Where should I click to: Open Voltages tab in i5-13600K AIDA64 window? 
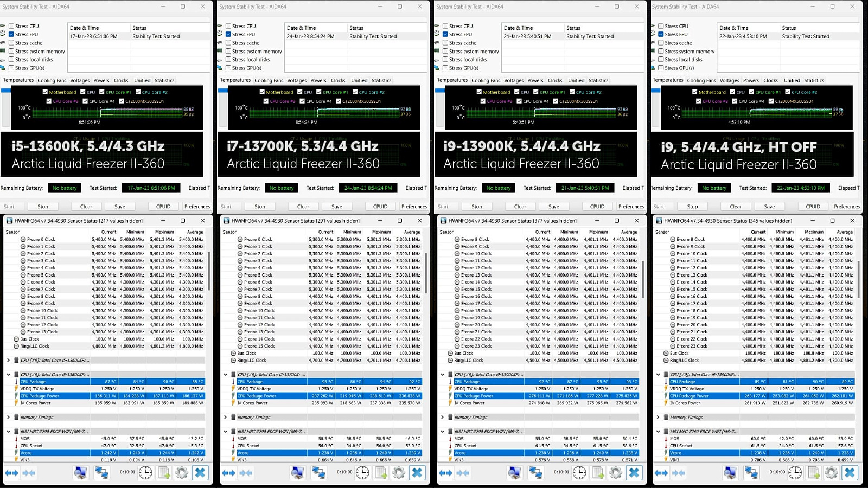pyautogui.click(x=80, y=80)
